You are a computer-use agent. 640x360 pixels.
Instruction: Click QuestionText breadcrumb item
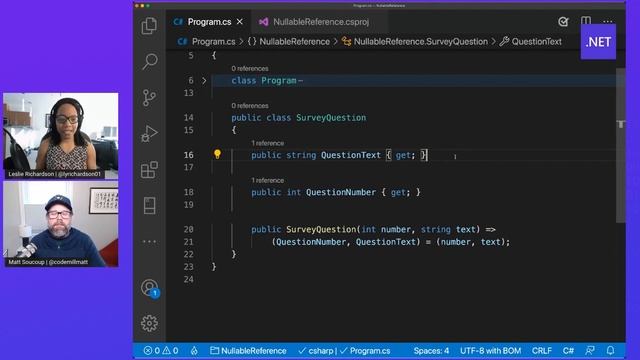[531, 42]
